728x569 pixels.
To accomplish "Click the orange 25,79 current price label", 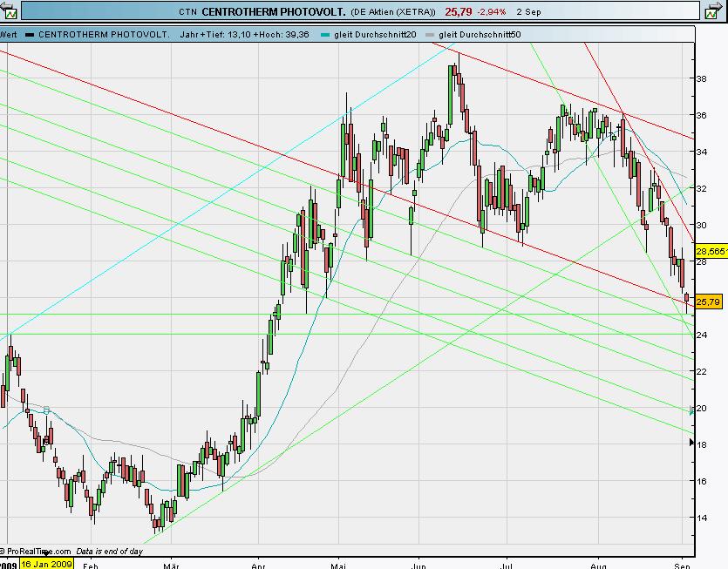I will coord(710,301).
